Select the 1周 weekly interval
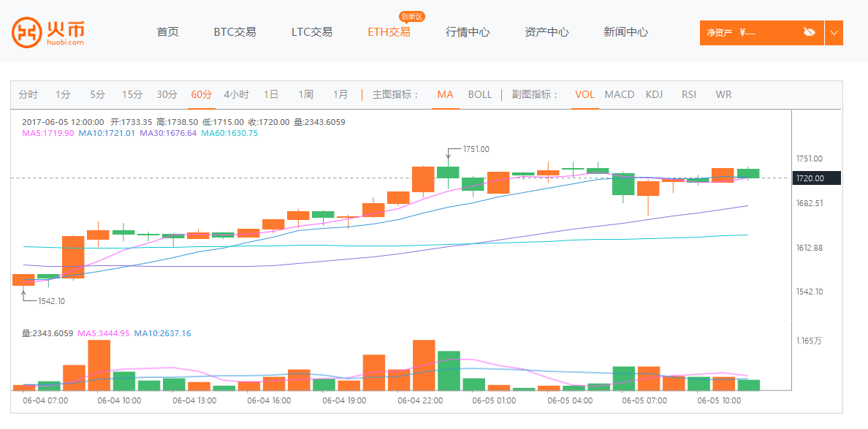The height and width of the screenshot is (429, 868). (305, 94)
